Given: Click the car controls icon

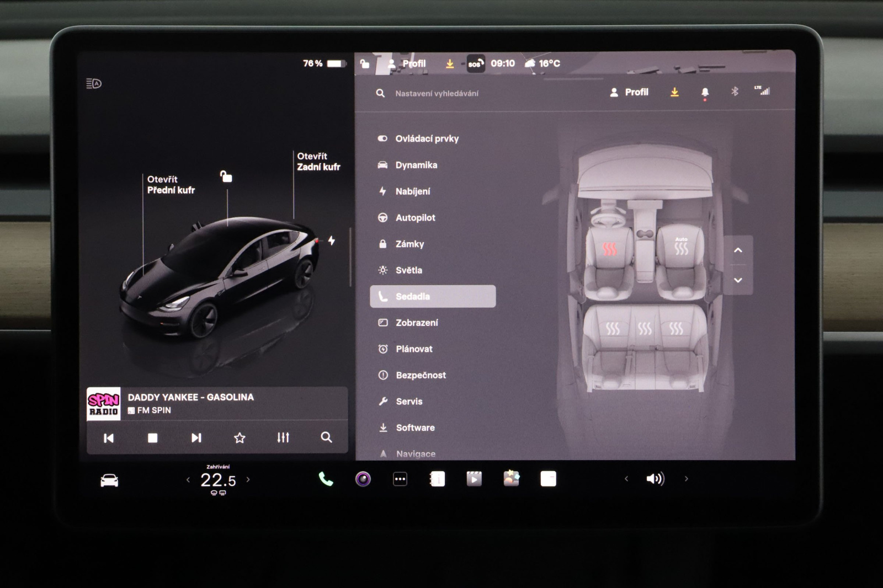Looking at the screenshot, I should (x=109, y=480).
